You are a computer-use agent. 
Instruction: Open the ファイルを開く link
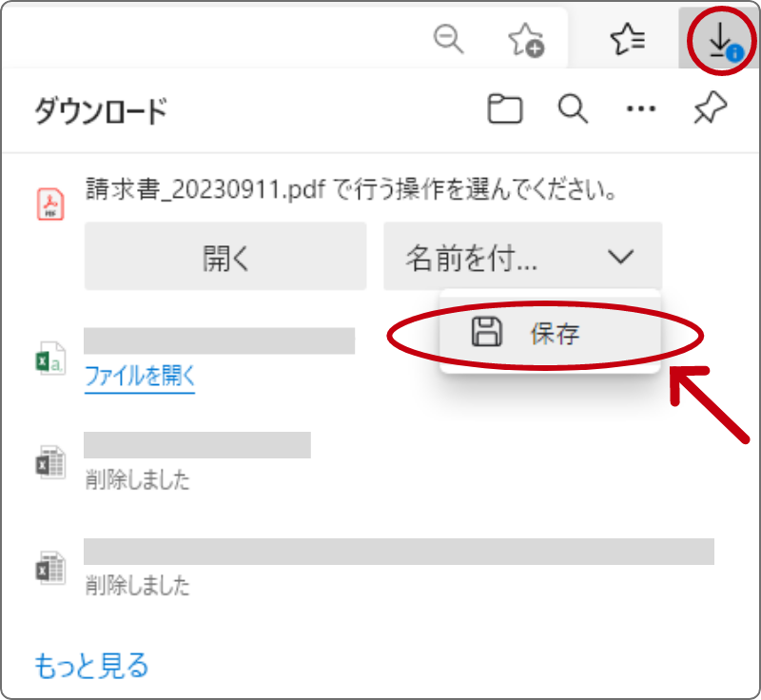coord(140,376)
